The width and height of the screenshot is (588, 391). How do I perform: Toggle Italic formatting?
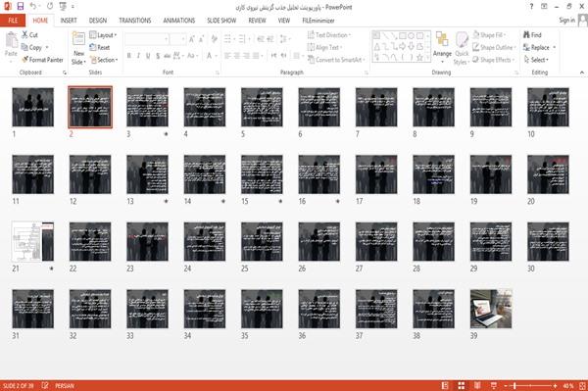pos(139,56)
